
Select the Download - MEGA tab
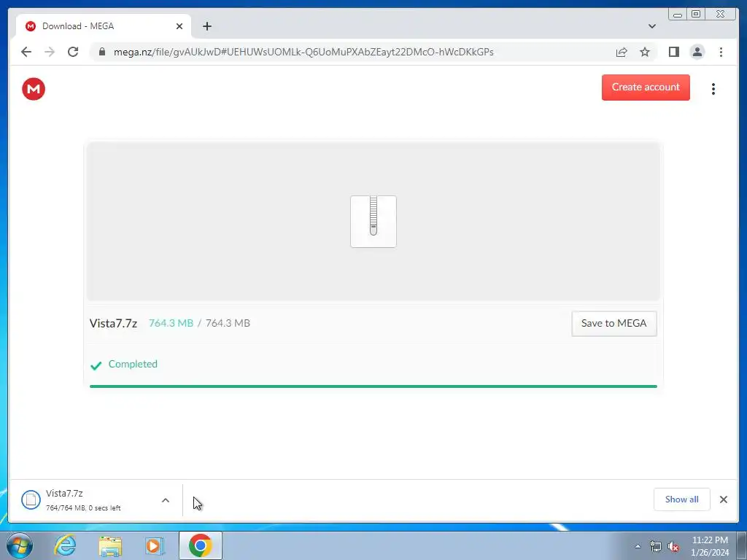click(104, 26)
